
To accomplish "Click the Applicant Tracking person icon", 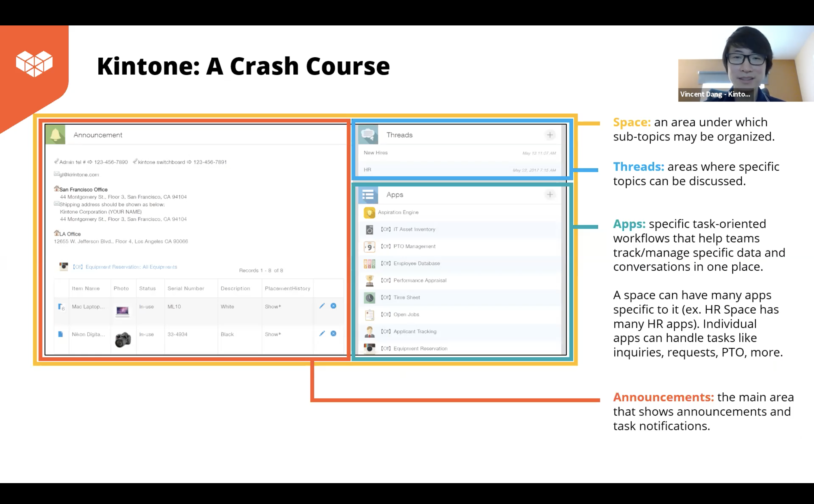I will (x=369, y=332).
